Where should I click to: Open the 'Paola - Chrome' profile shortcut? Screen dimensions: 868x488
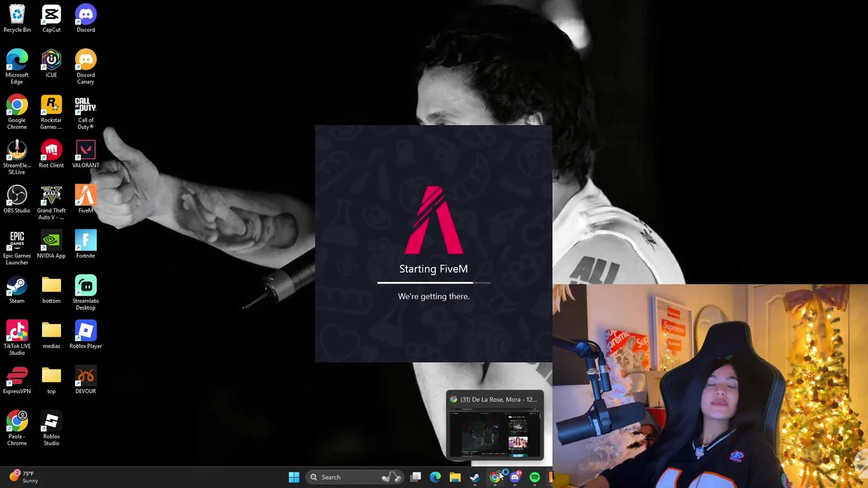[17, 428]
